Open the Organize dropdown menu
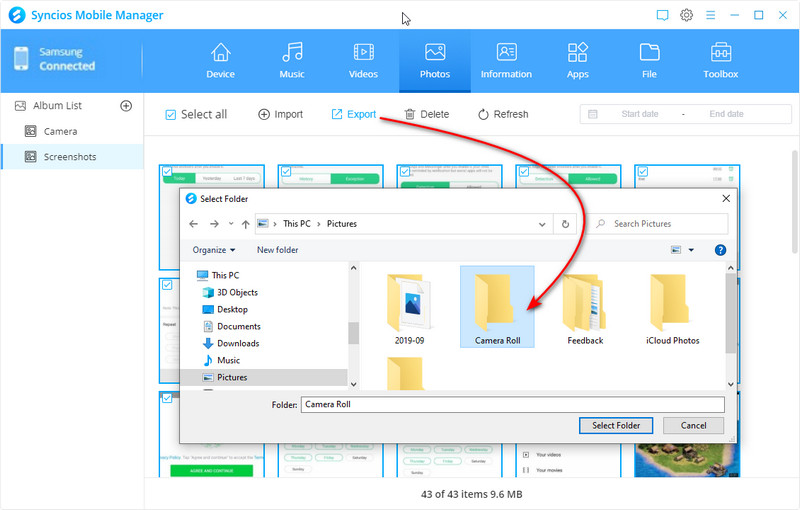 click(x=214, y=250)
